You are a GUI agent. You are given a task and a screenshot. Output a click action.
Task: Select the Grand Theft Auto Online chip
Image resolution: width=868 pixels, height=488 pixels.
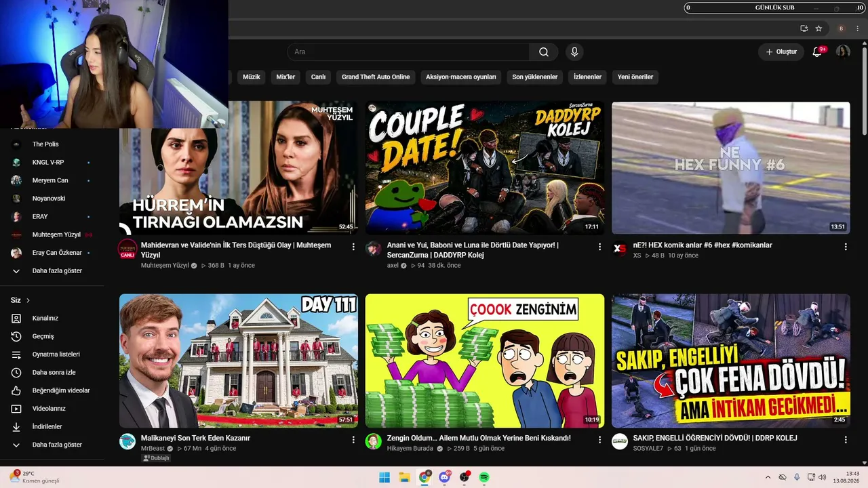(x=376, y=77)
